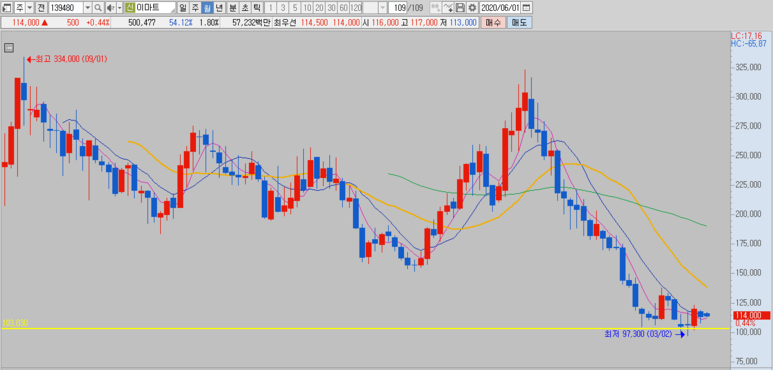
Task: Select the 틱 tick period
Action: 256,7
